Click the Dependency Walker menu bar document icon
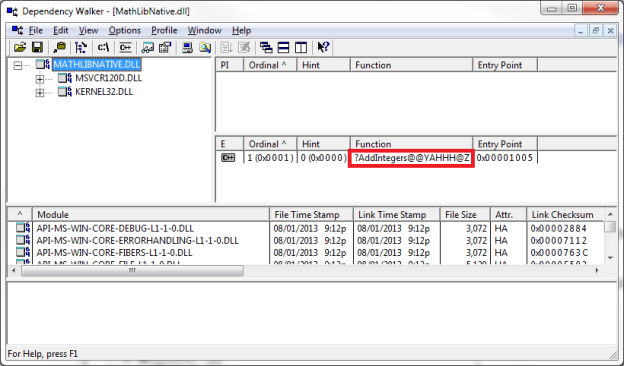Image resolution: width=624 pixels, height=366 pixels. pyautogui.click(x=18, y=30)
